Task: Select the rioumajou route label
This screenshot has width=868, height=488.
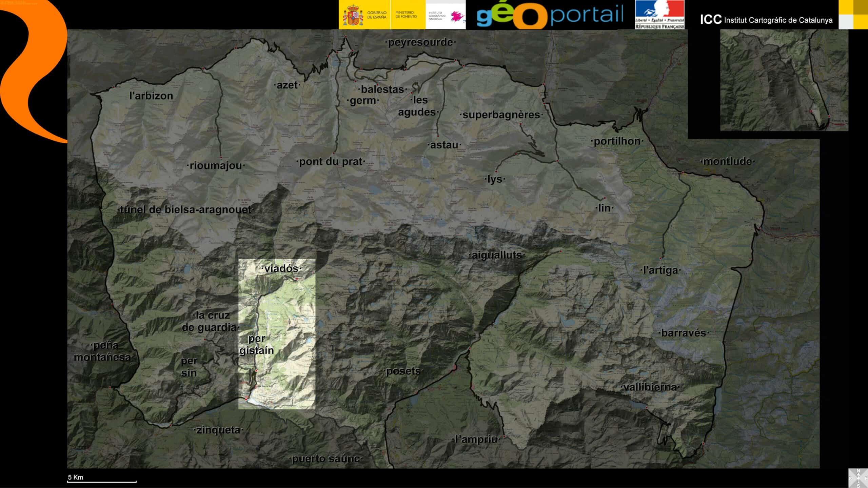Action: click(x=216, y=166)
